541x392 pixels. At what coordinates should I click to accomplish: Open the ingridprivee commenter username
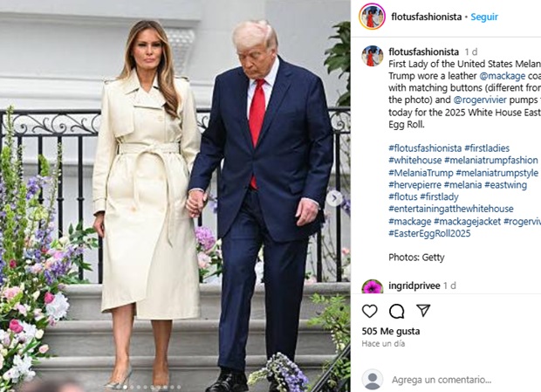point(414,285)
